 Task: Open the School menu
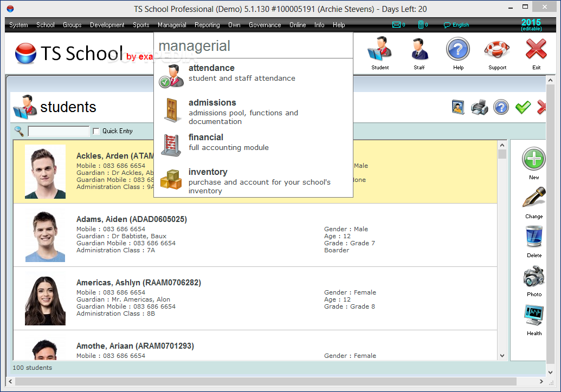tap(46, 25)
